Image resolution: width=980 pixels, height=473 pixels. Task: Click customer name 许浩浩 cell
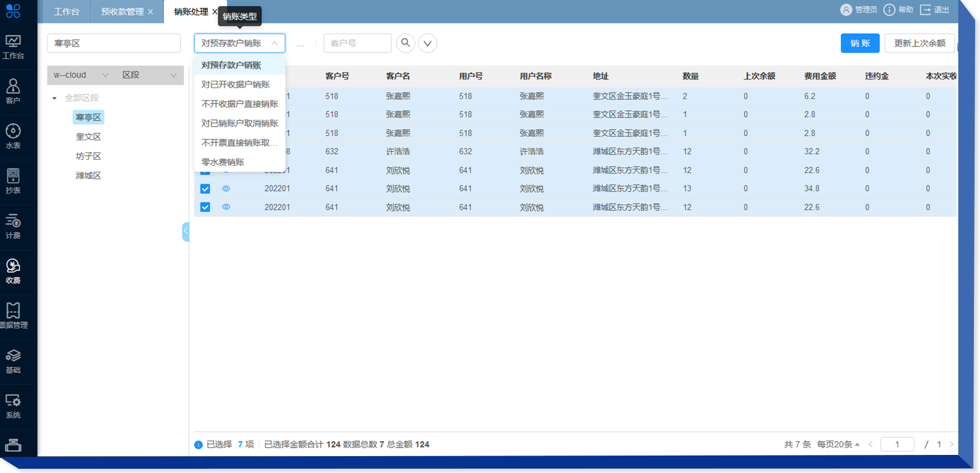pyautogui.click(x=398, y=151)
